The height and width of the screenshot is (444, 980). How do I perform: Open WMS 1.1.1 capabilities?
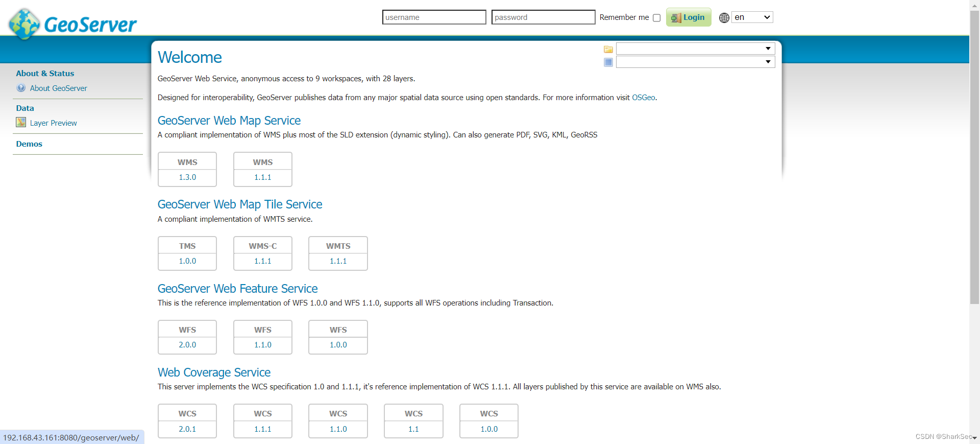pos(263,177)
